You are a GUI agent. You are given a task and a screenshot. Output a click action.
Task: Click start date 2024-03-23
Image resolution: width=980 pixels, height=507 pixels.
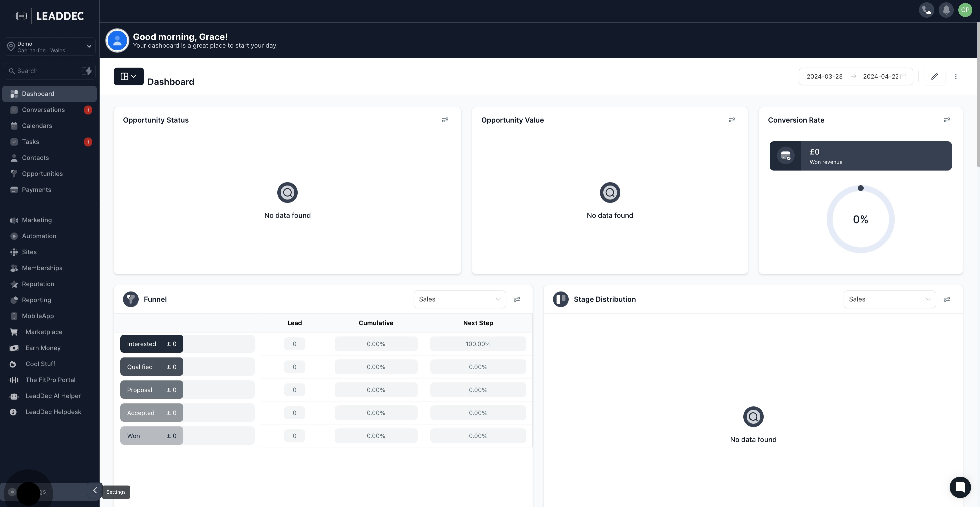(x=824, y=76)
